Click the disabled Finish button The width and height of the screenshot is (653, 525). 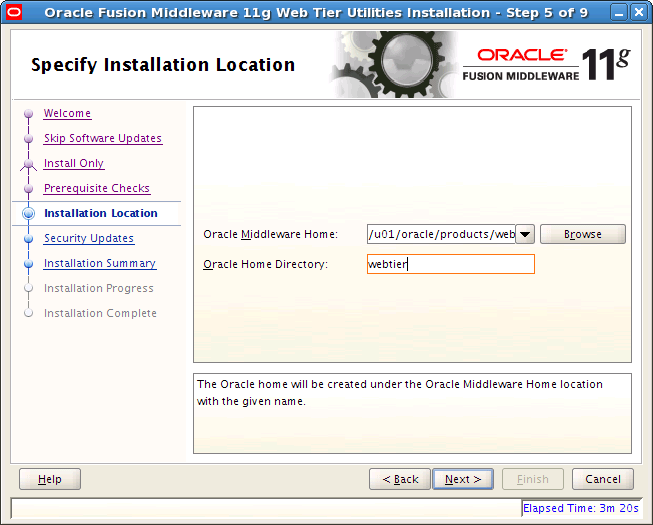(x=533, y=479)
